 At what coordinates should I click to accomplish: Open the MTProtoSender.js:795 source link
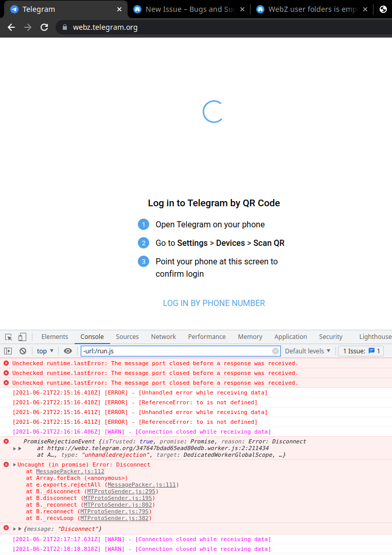point(114,512)
